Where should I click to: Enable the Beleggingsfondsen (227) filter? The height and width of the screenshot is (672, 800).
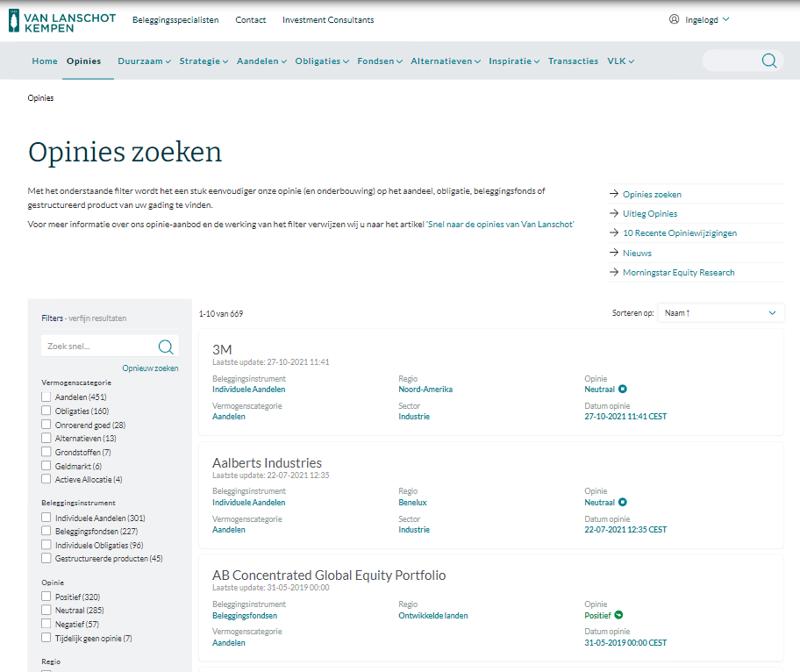46,531
